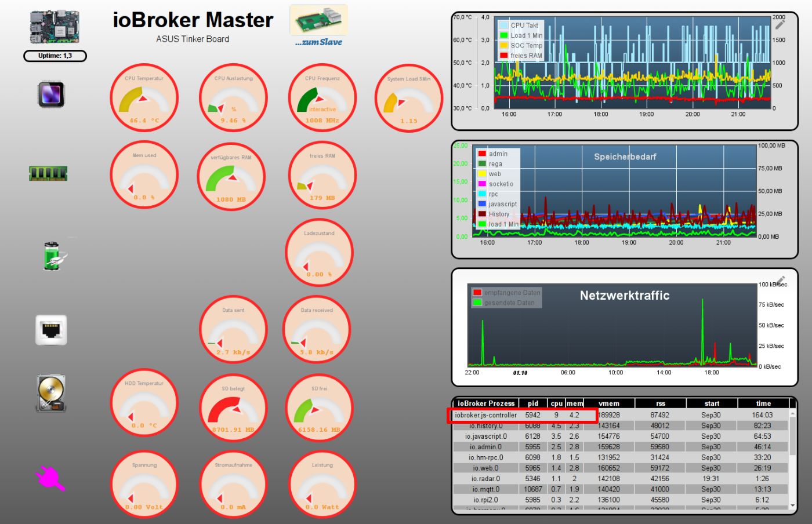Sort by ioBroker Prozess column header
Screen dimensions: 812x524
486,403
